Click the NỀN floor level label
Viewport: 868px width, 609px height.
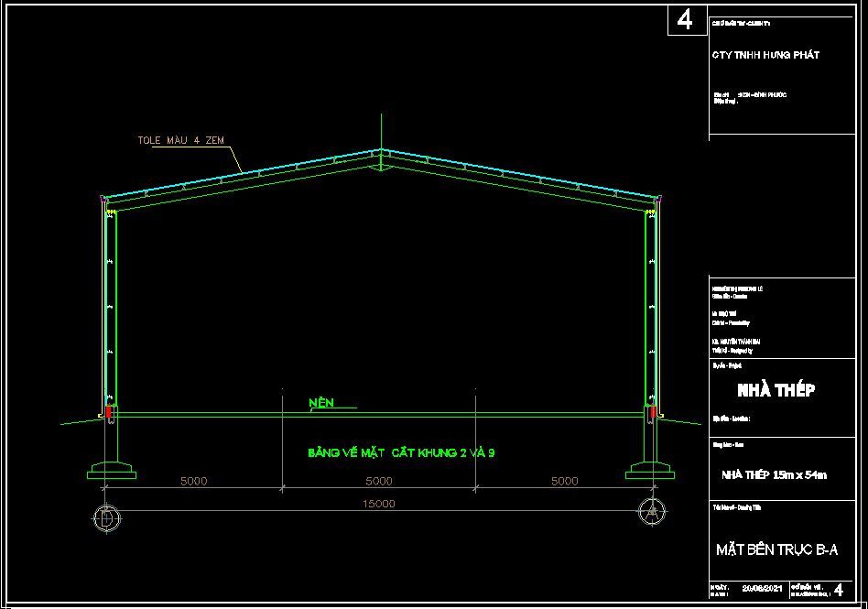click(320, 402)
